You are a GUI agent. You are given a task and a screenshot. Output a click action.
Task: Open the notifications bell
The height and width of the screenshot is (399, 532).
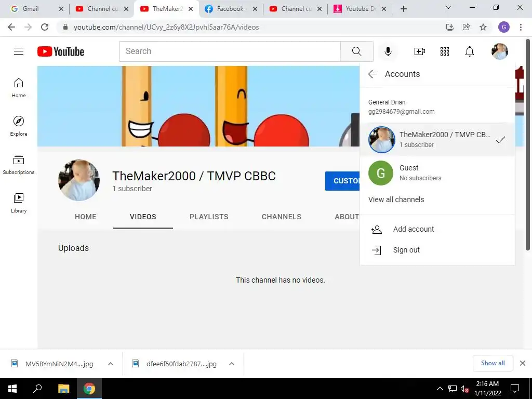(469, 51)
